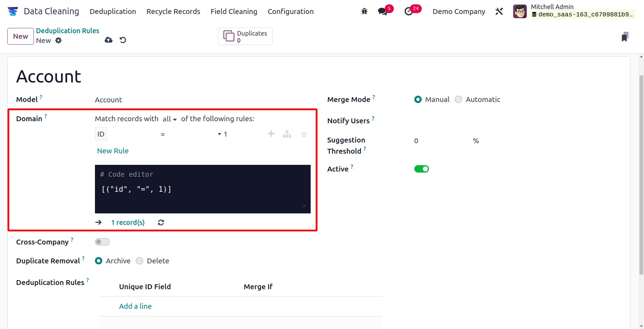Screen dimensions: 644x329
Task: Click the Model value Account
Action: (x=109, y=100)
